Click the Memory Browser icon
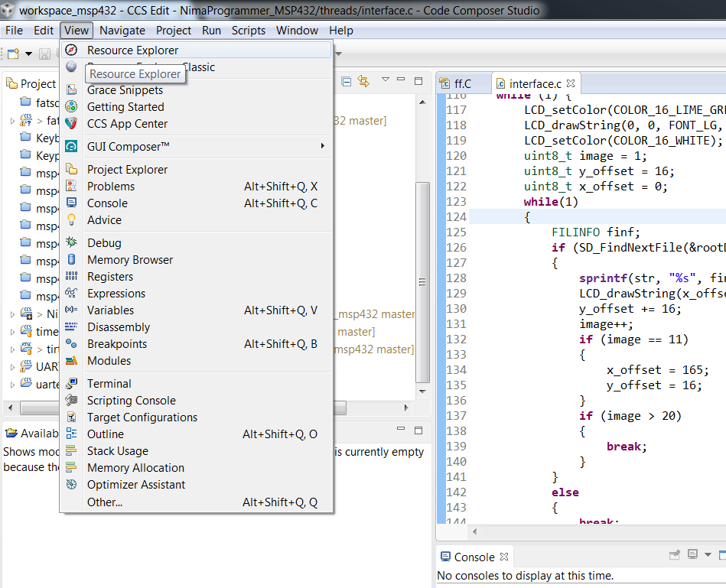The width and height of the screenshot is (726, 588). (x=71, y=259)
